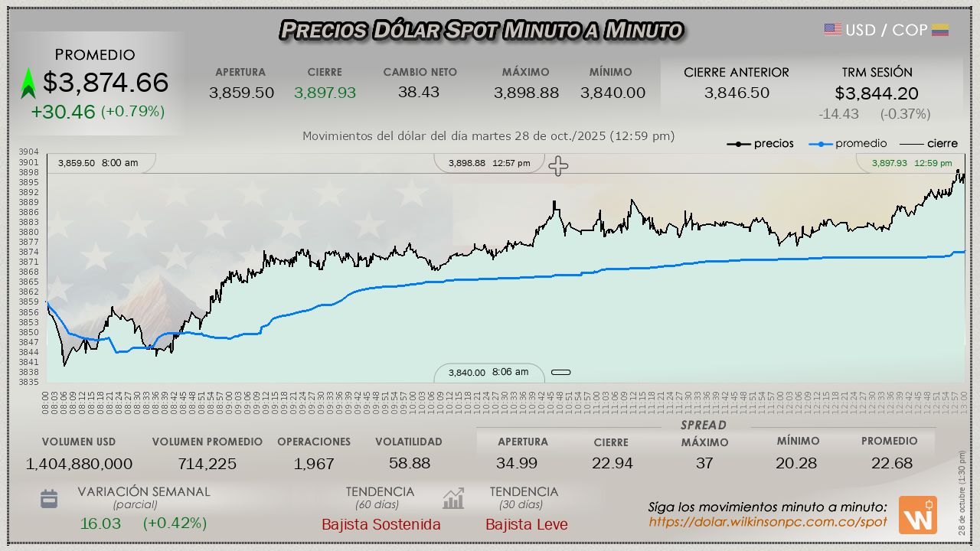Click the green 3,897.93 closing tag at 12:59 pm
The height and width of the screenshot is (551, 980).
(x=910, y=163)
